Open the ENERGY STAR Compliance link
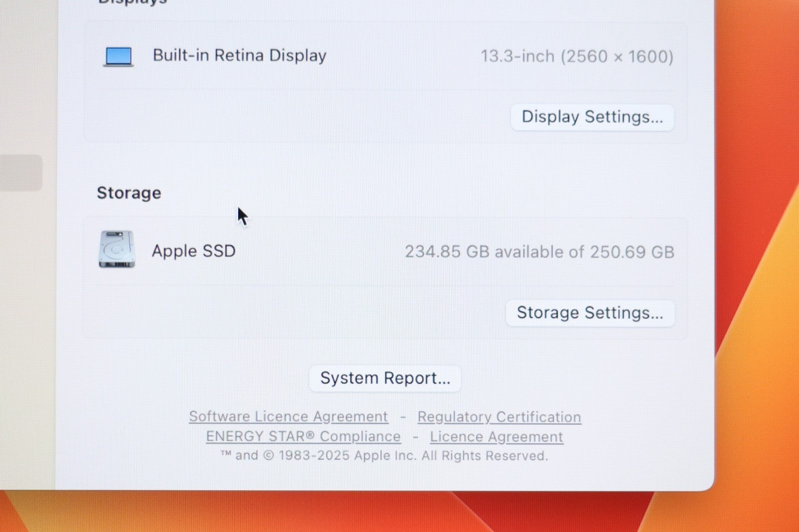Screen dimensions: 799x532 (303, 437)
